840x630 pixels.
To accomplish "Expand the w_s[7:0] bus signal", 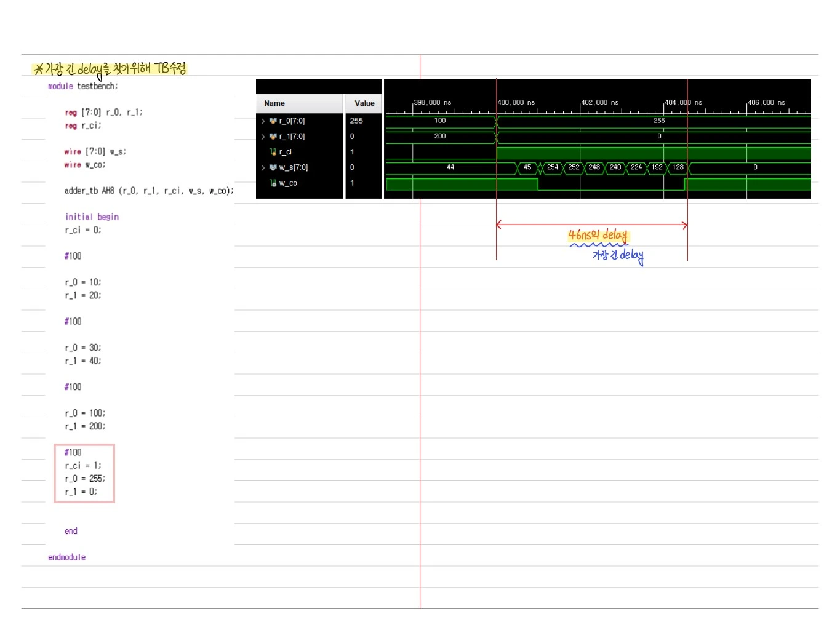I will pyautogui.click(x=263, y=167).
